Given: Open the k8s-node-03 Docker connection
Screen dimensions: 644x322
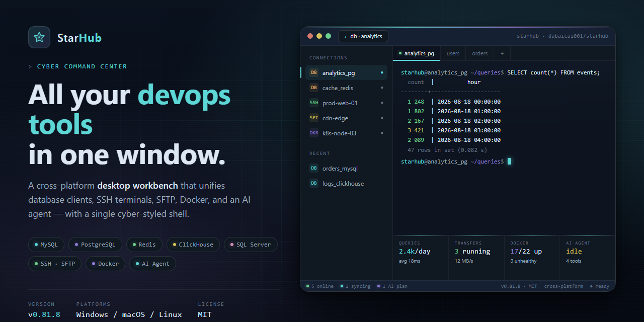Looking at the screenshot, I should [x=346, y=133].
